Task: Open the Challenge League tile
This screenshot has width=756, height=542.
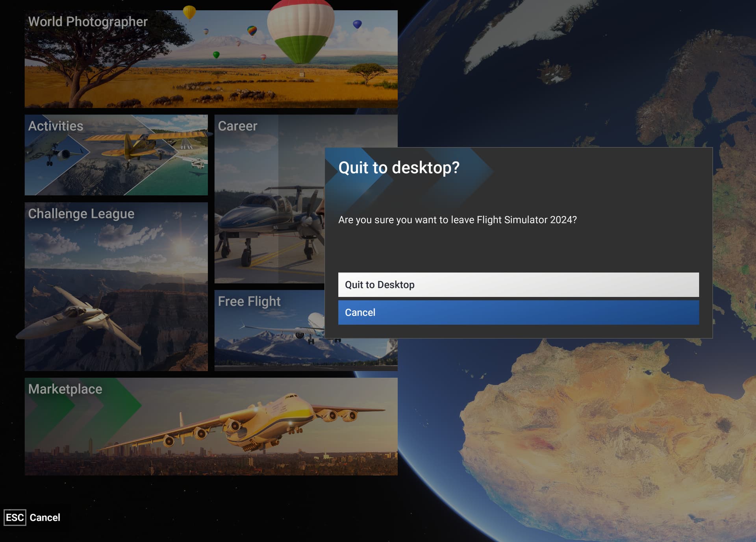Action: tap(116, 287)
